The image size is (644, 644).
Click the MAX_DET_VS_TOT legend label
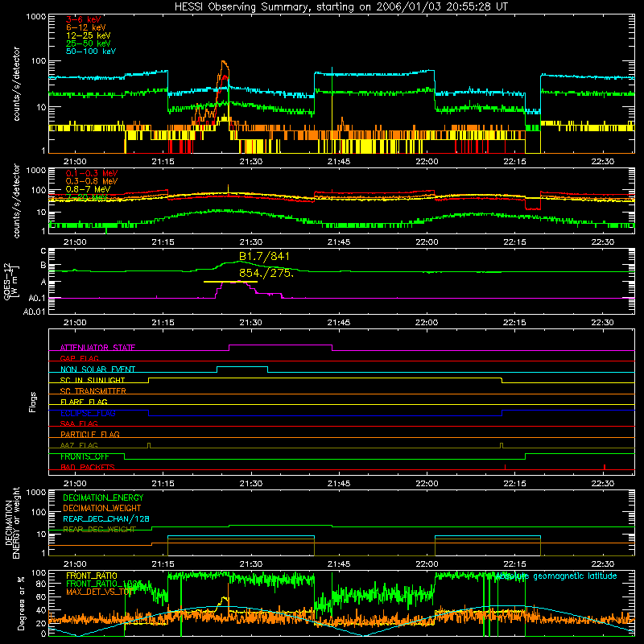[x=99, y=592]
